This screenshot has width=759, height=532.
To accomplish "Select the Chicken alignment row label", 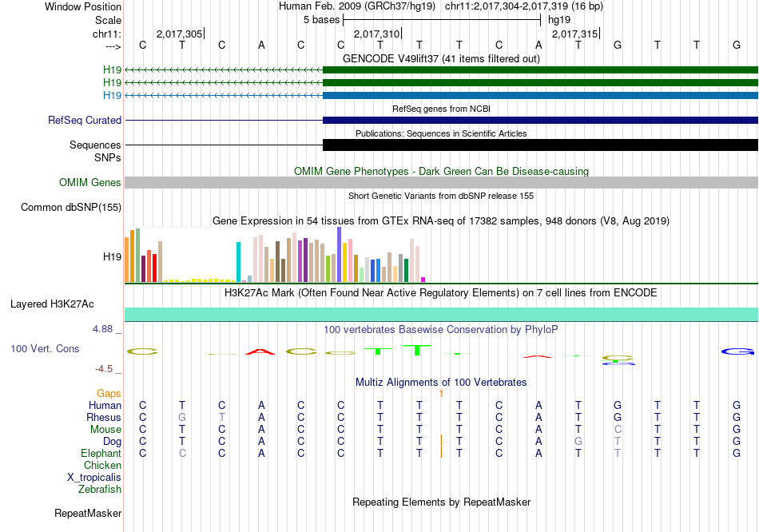I will tap(102, 465).
